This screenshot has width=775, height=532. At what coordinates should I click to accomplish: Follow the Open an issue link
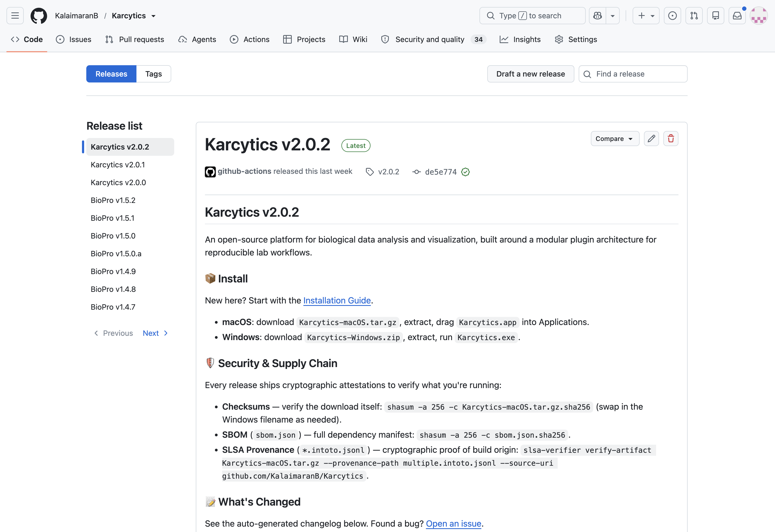[454, 524]
